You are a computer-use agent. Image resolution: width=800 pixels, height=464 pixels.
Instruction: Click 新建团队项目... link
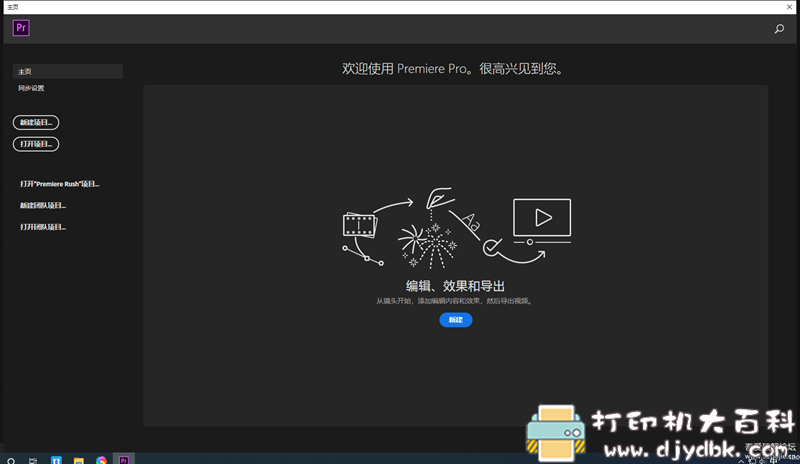click(43, 205)
